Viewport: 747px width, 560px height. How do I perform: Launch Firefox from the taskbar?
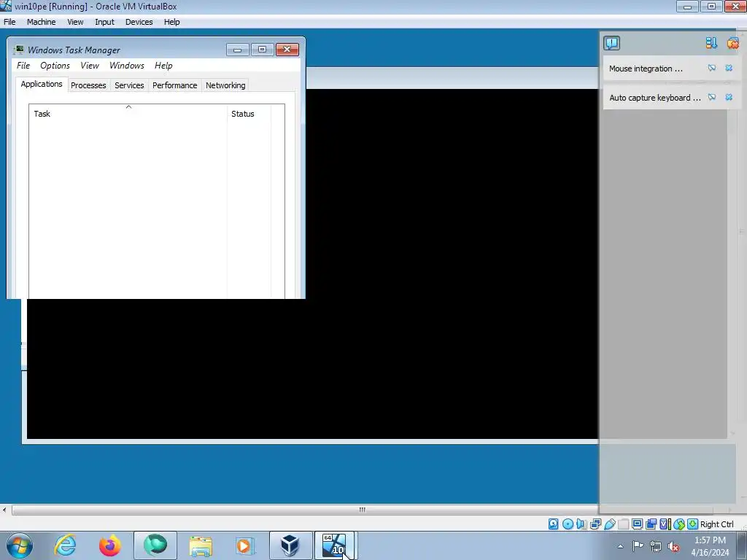tap(109, 545)
